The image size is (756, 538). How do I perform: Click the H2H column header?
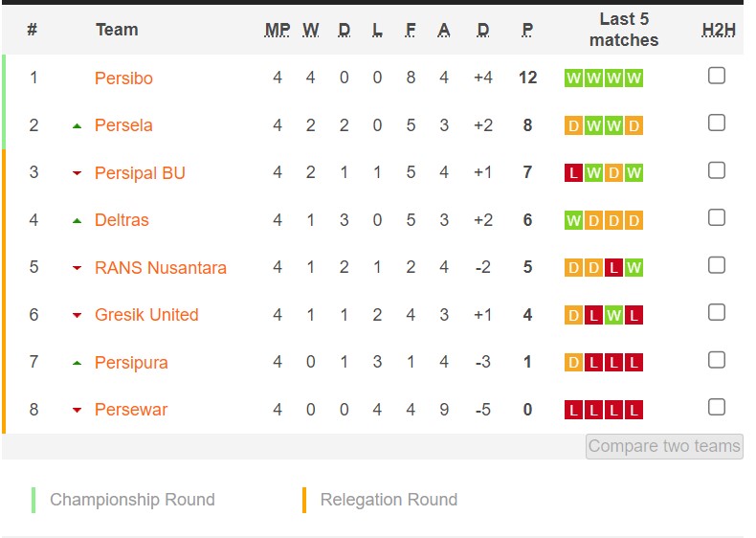[x=718, y=31]
